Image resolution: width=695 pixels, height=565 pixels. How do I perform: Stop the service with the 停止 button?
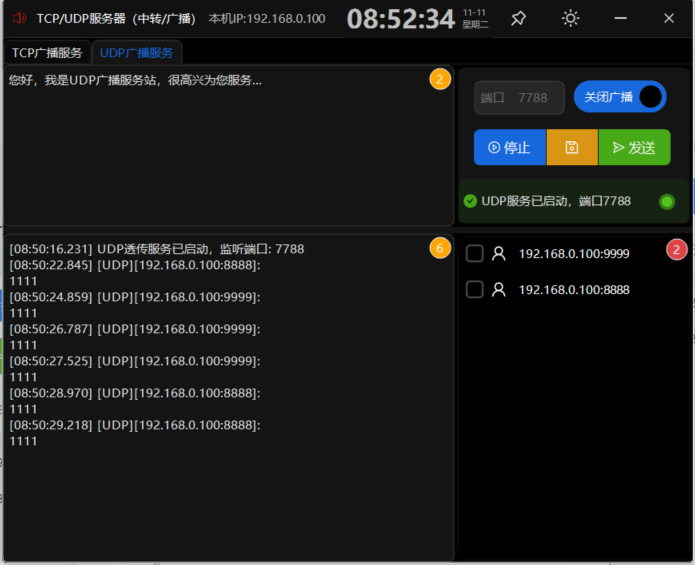[510, 147]
